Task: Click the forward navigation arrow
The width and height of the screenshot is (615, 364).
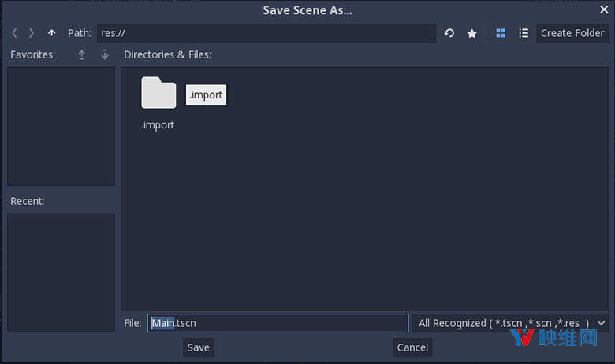Action: click(x=32, y=33)
